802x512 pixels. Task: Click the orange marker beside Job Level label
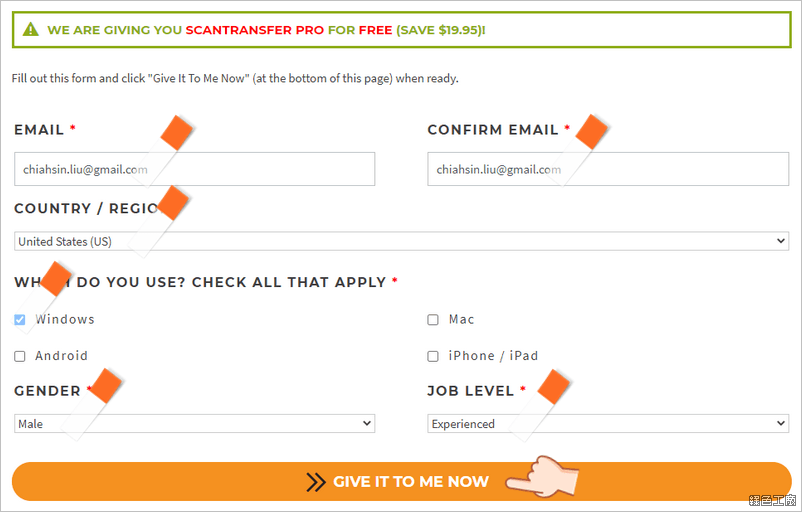pos(554,387)
